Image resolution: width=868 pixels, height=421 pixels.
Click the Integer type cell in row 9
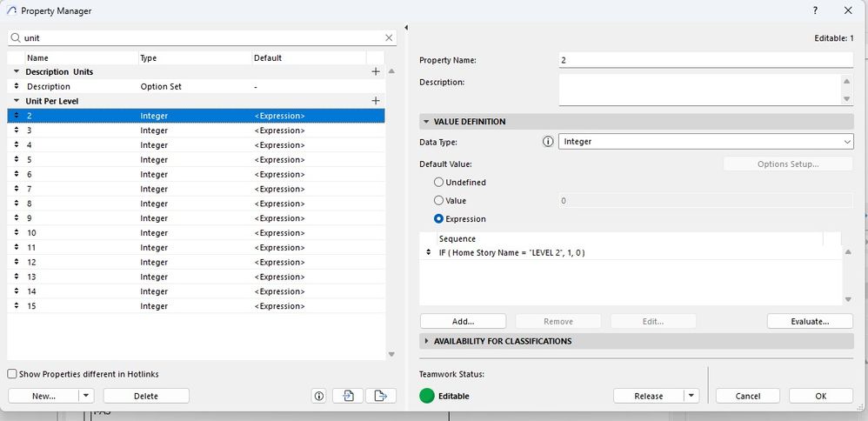click(x=154, y=218)
